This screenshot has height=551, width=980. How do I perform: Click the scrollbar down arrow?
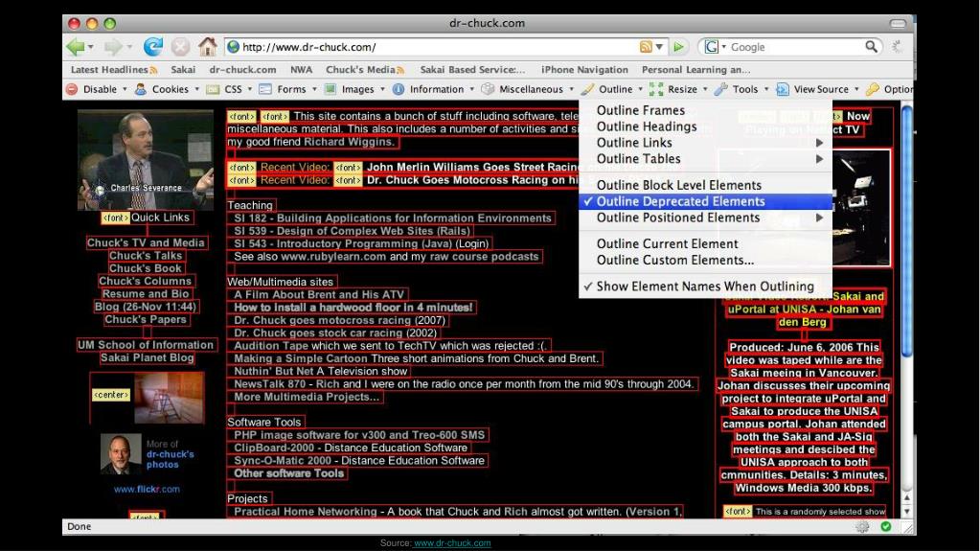click(x=907, y=512)
